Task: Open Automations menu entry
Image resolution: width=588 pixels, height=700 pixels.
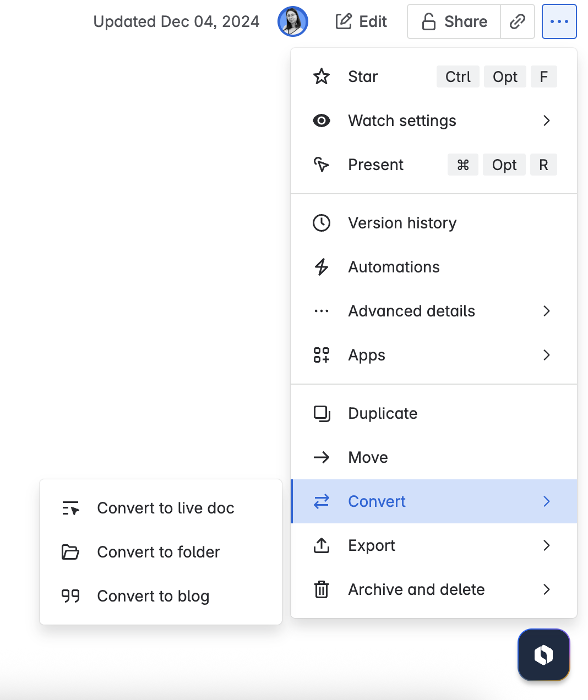Action: click(434, 267)
